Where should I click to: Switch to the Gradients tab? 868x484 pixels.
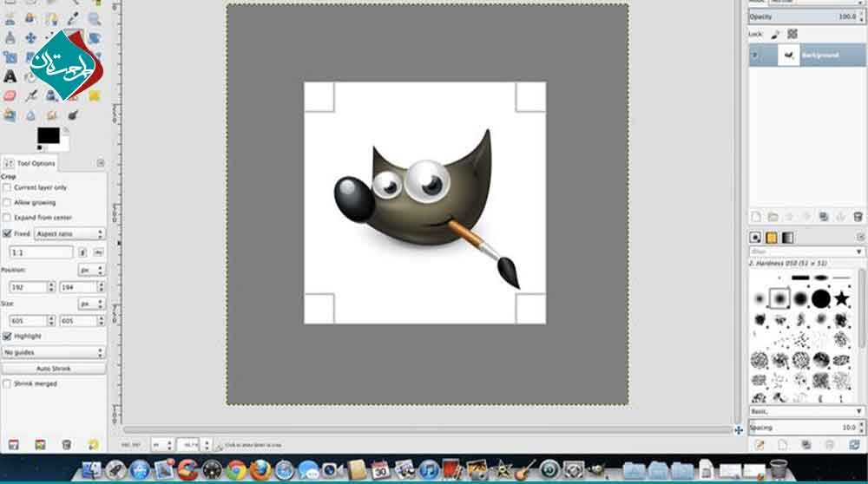click(788, 238)
